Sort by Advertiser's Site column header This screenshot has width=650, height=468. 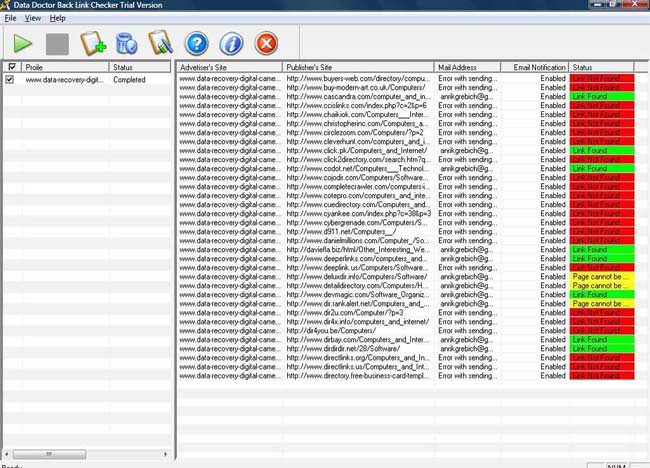(229, 67)
